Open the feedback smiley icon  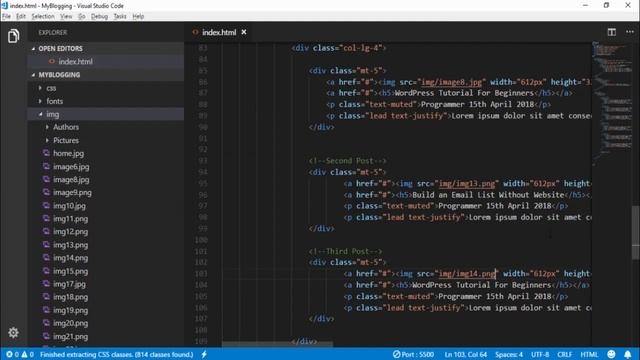[611, 354]
